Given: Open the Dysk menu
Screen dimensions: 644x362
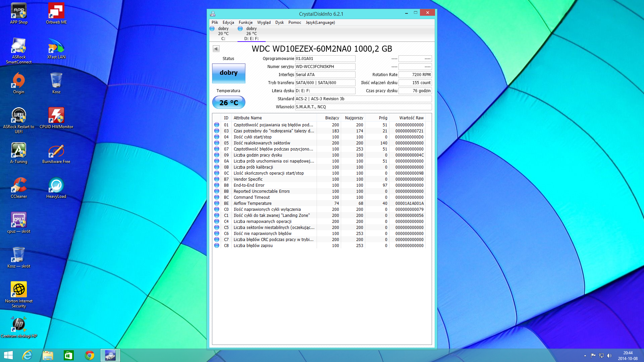Looking at the screenshot, I should click(x=280, y=22).
